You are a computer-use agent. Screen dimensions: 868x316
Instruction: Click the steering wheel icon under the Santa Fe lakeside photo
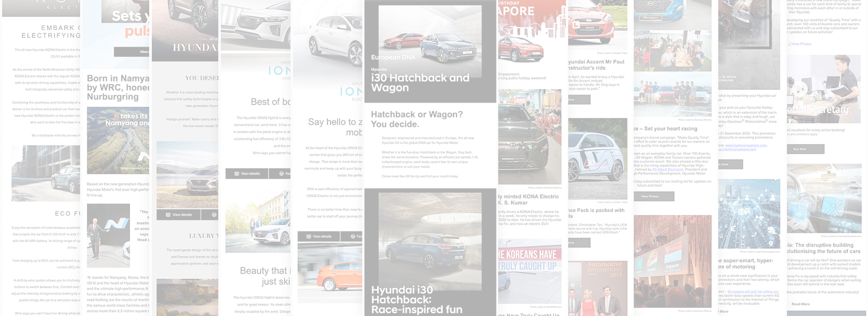coord(214,215)
